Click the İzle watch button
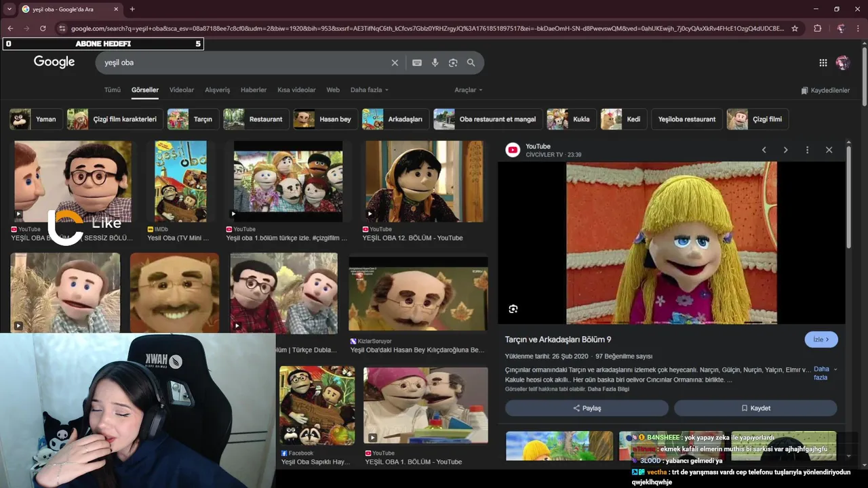The width and height of the screenshot is (868, 488). 821,340
